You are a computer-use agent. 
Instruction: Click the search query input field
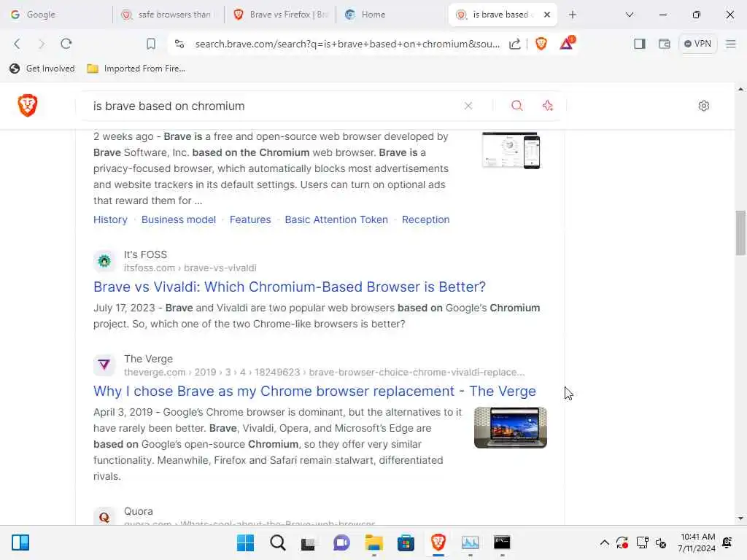coord(271,106)
